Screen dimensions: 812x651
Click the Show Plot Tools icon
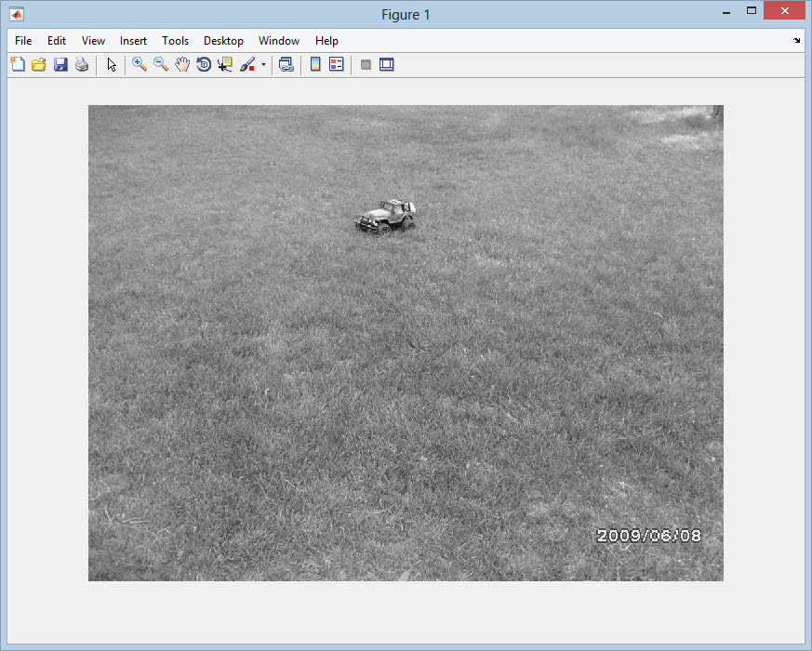pos(387,64)
